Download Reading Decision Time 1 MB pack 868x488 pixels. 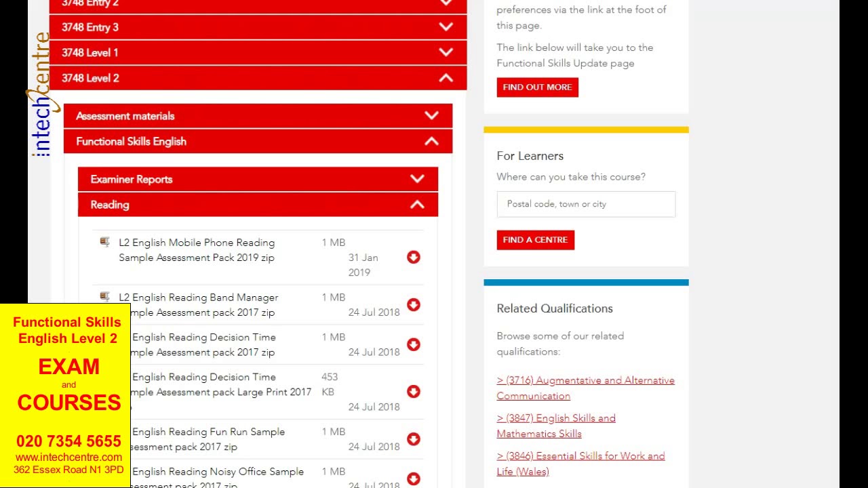414,344
